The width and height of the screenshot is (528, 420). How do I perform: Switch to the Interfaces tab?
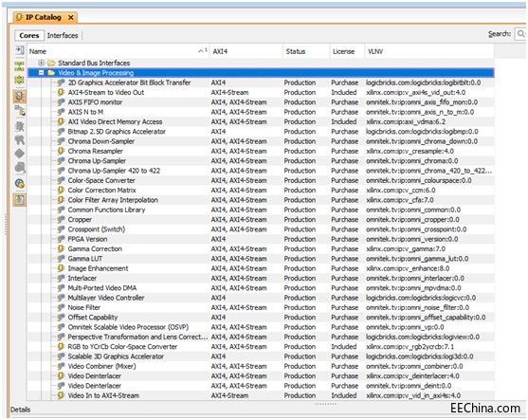point(63,35)
